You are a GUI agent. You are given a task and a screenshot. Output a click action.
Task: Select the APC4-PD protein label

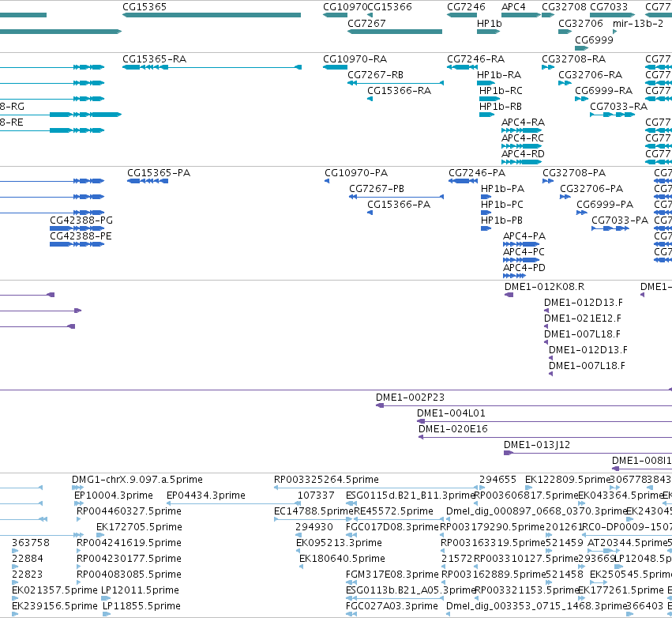coord(524,269)
